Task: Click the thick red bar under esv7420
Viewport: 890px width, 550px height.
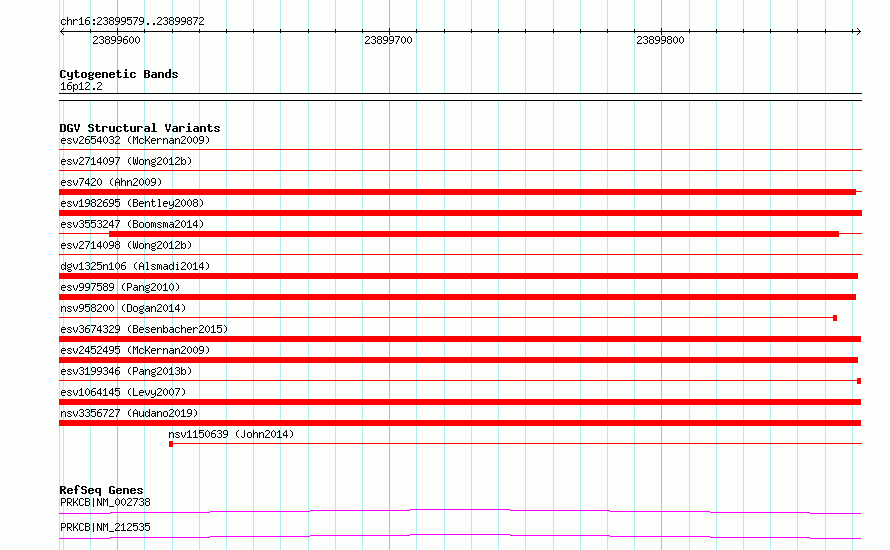Action: point(457,192)
